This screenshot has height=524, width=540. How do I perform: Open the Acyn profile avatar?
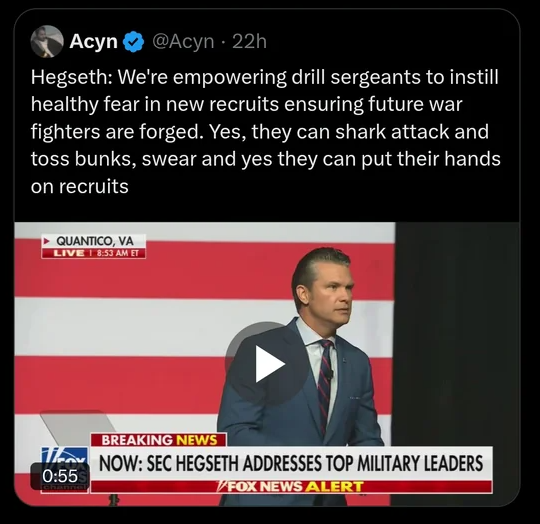[47, 41]
